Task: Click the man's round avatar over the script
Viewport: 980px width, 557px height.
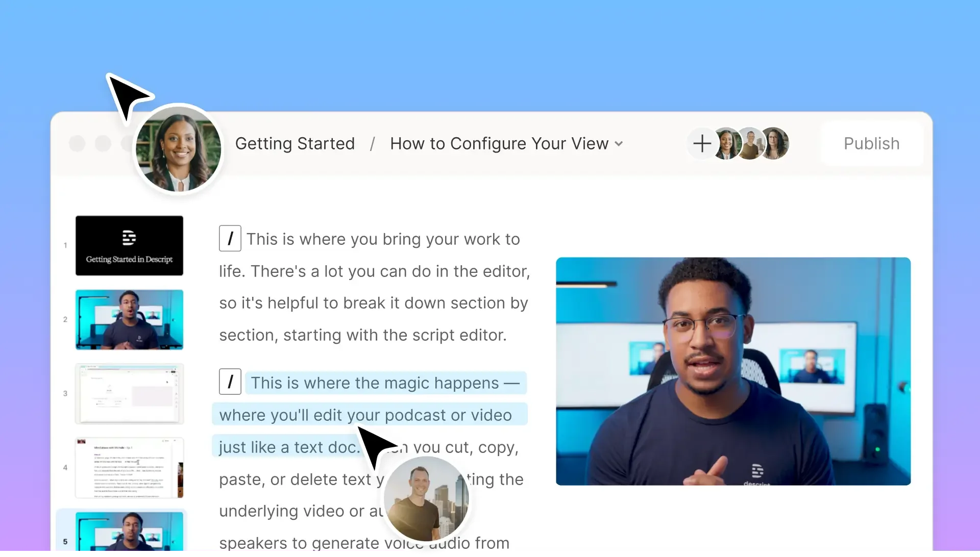Action: click(426, 499)
